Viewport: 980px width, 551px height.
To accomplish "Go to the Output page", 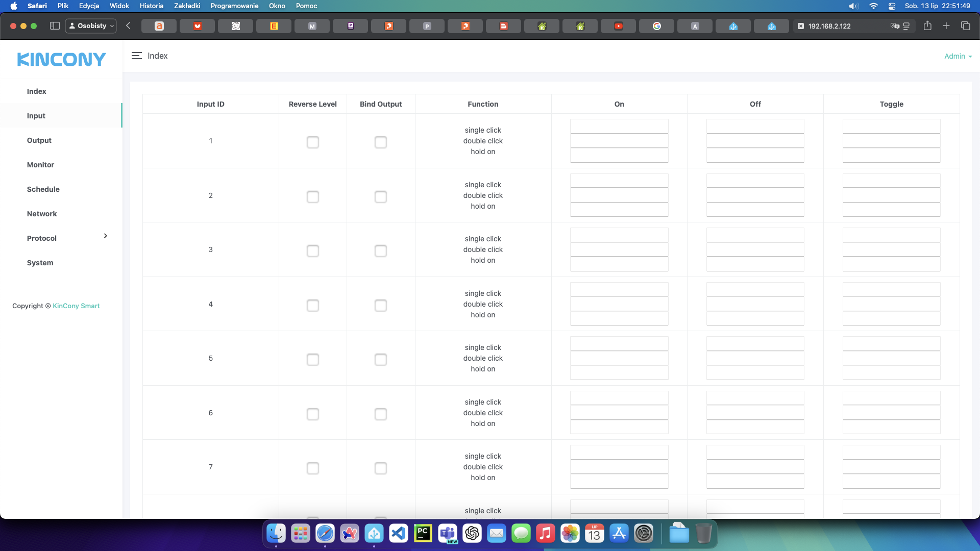I will (39, 140).
